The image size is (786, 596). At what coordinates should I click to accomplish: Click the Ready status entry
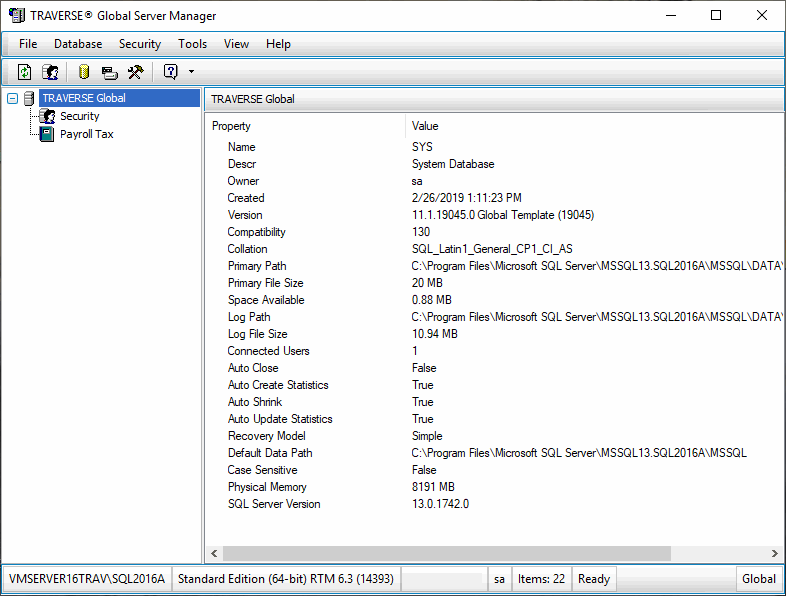click(594, 579)
